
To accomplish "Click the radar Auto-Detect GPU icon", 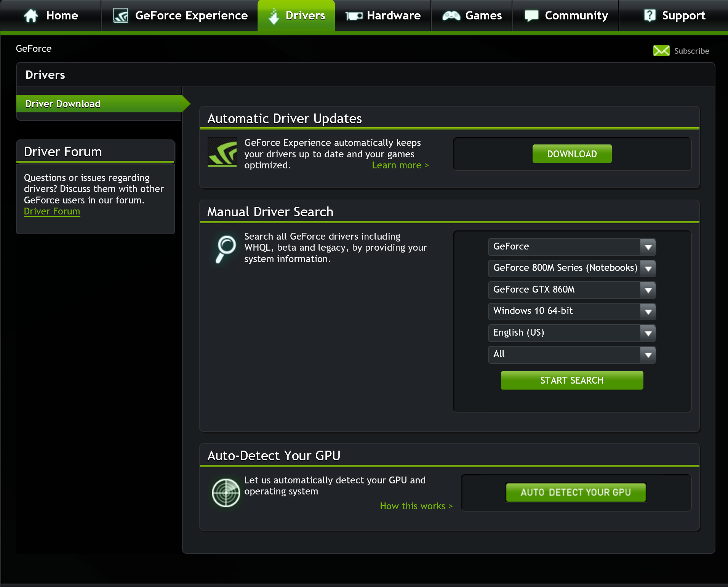I will (226, 493).
